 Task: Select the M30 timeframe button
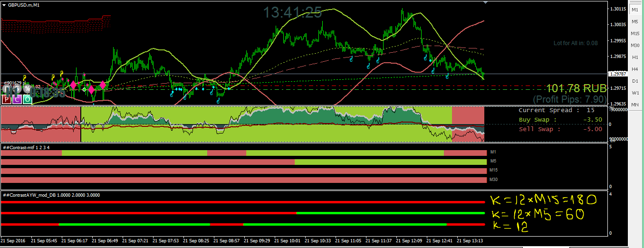[x=635, y=45]
